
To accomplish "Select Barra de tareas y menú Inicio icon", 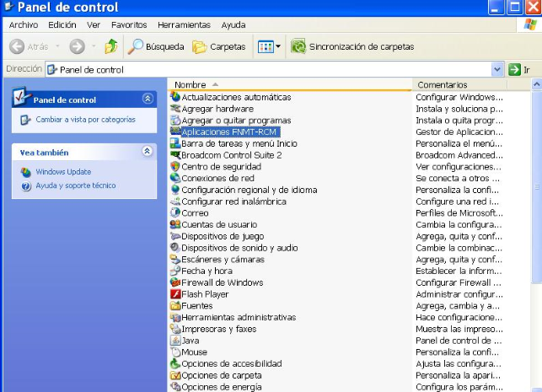I will pyautogui.click(x=175, y=143).
